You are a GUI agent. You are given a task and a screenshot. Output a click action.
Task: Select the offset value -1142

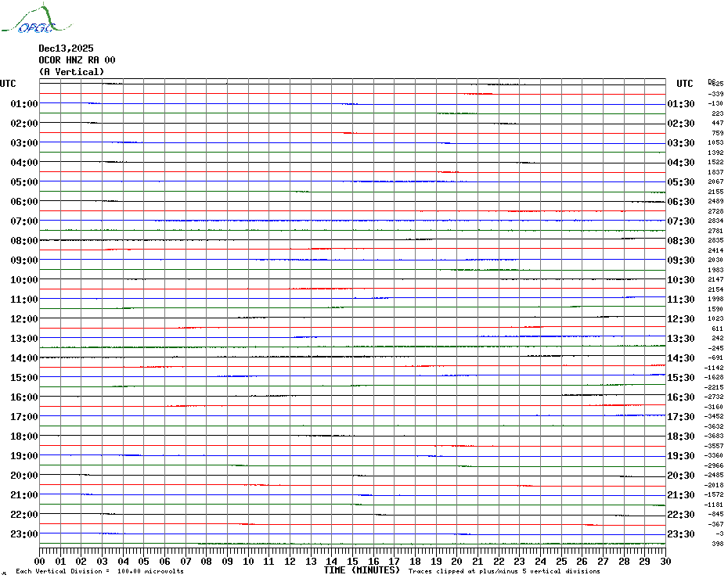714,368
